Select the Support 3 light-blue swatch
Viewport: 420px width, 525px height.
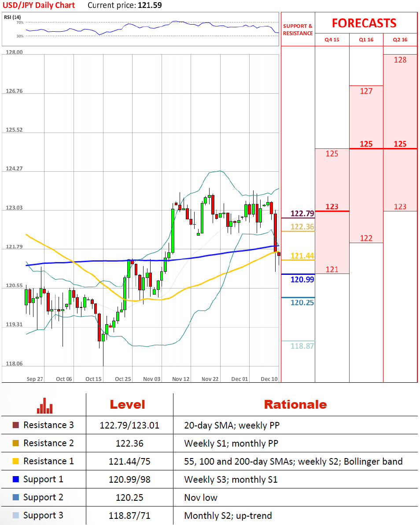point(16,515)
